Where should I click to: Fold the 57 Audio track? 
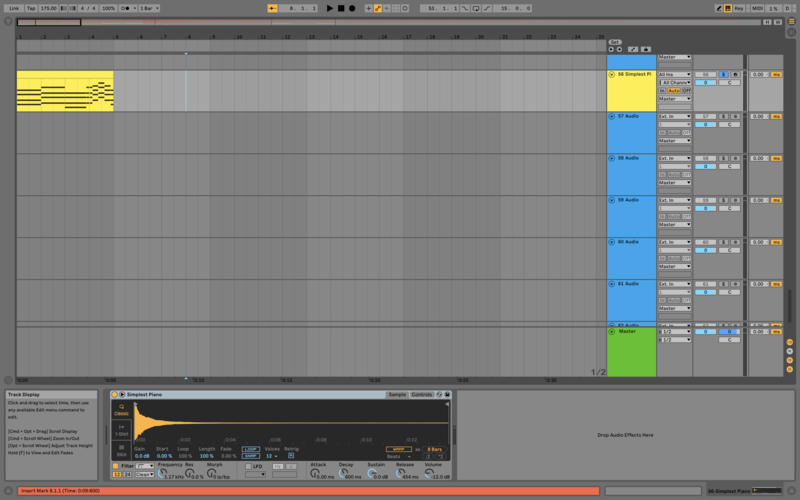612,117
